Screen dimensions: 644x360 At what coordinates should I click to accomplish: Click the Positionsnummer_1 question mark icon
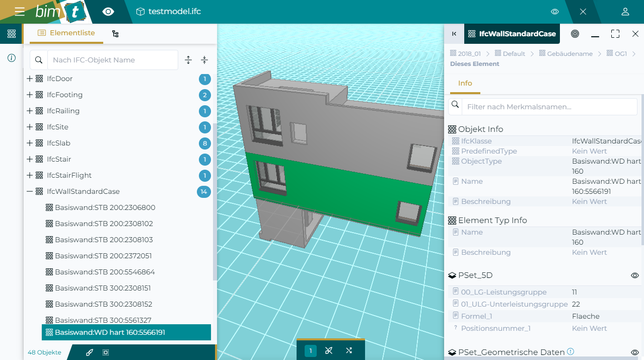(x=455, y=328)
